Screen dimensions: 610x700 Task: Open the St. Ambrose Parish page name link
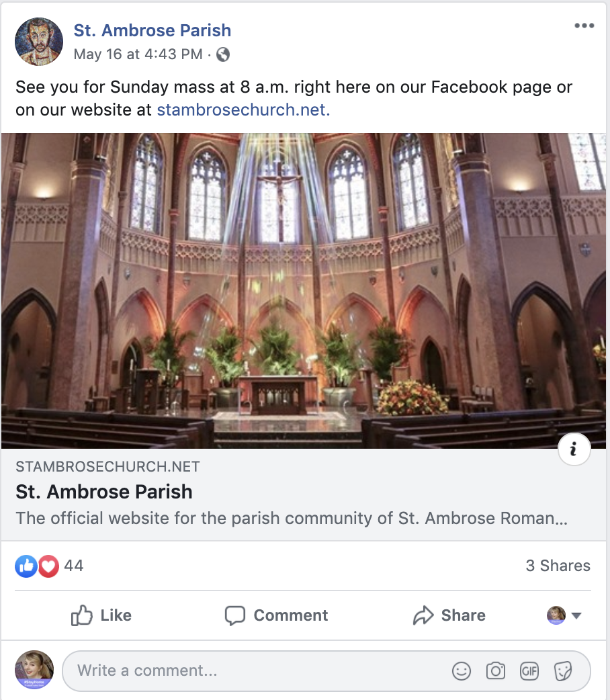(152, 30)
